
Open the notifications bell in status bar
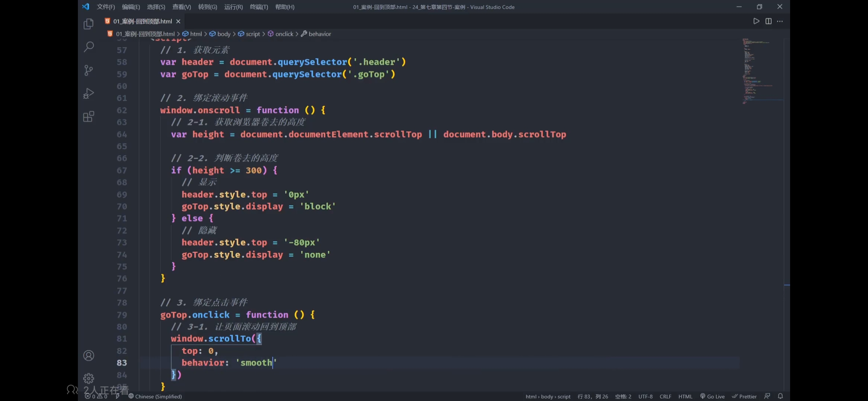[780, 396]
